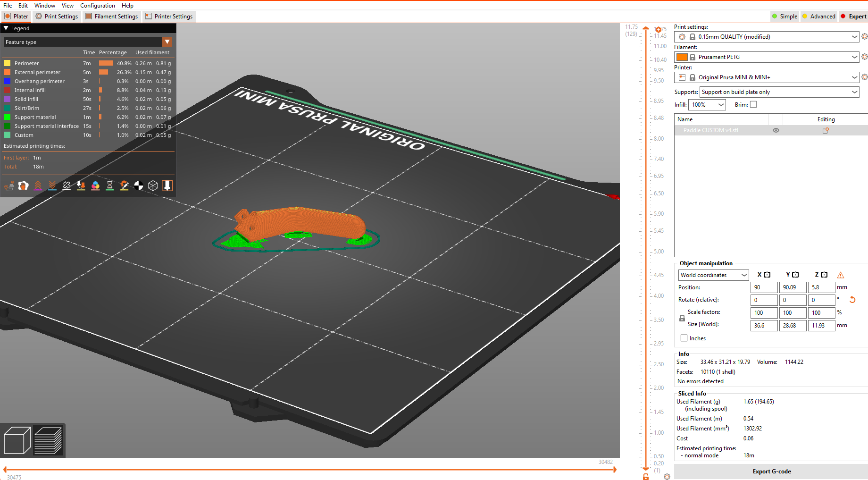Toggle tool changes icon in legend
The width and height of the screenshot is (868, 480).
pyautogui.click(x=81, y=186)
